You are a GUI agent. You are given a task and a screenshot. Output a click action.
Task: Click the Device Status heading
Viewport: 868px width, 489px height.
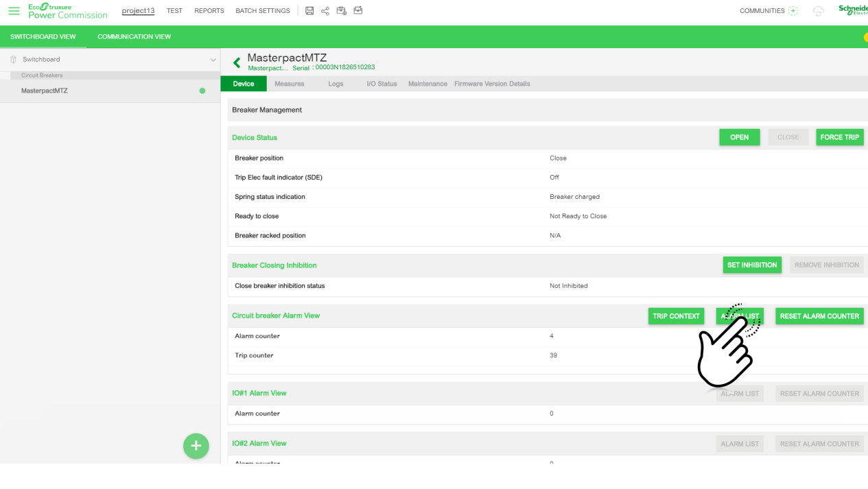pos(255,137)
